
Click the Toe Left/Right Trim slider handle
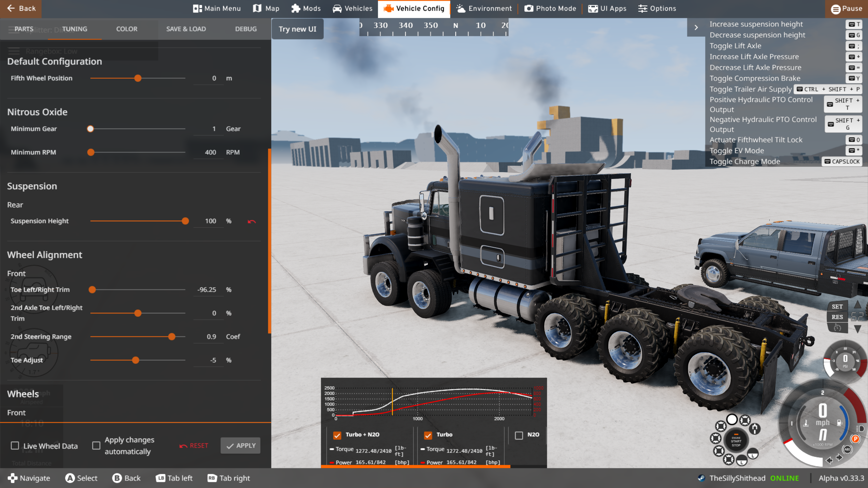pyautogui.click(x=92, y=290)
